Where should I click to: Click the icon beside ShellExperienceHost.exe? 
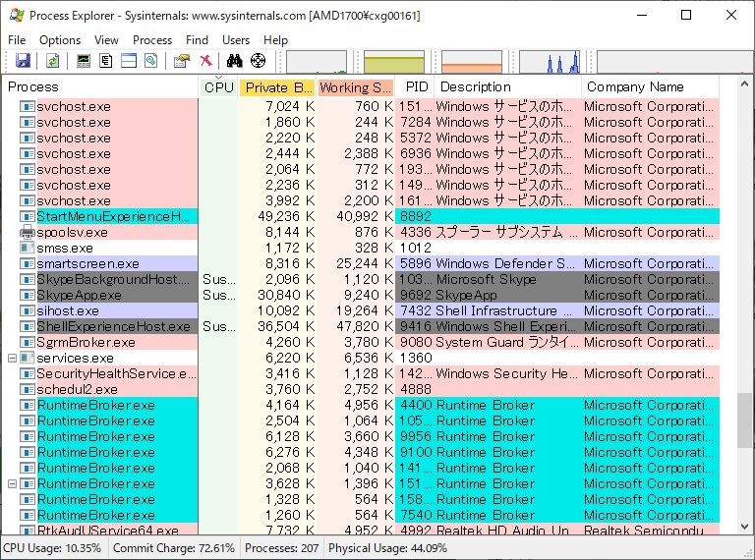click(28, 326)
